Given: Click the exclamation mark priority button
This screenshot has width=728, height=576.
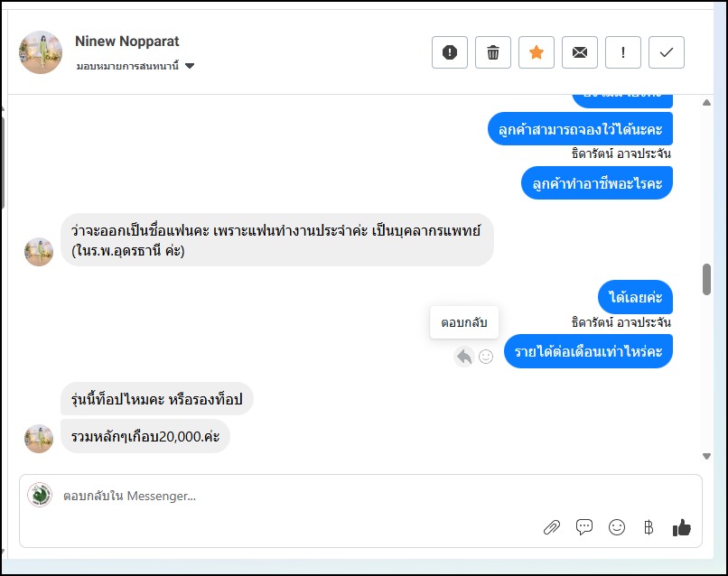Looking at the screenshot, I should [x=623, y=52].
